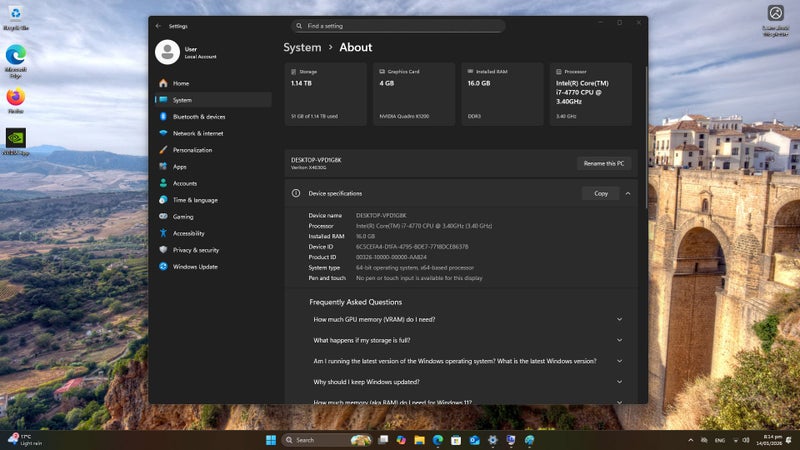Viewport: 800px width, 450px height.
Task: Click the Find a setting search field
Action: click(398, 26)
